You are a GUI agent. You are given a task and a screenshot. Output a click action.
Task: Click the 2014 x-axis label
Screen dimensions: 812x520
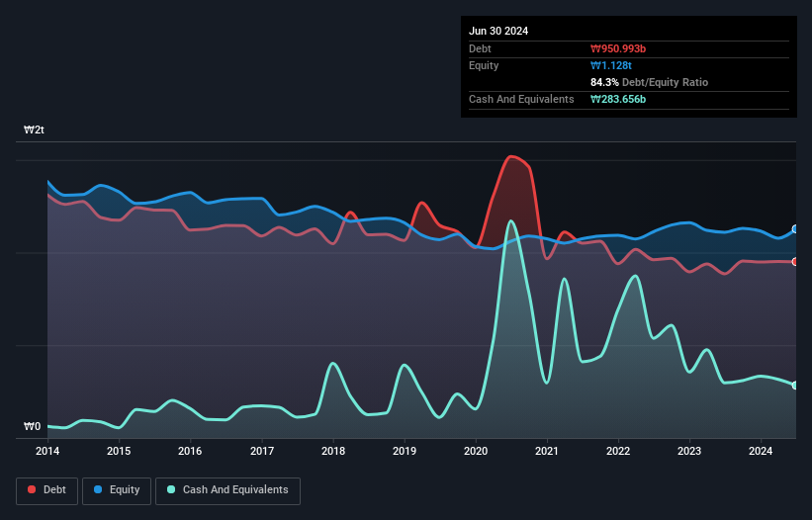(x=47, y=451)
